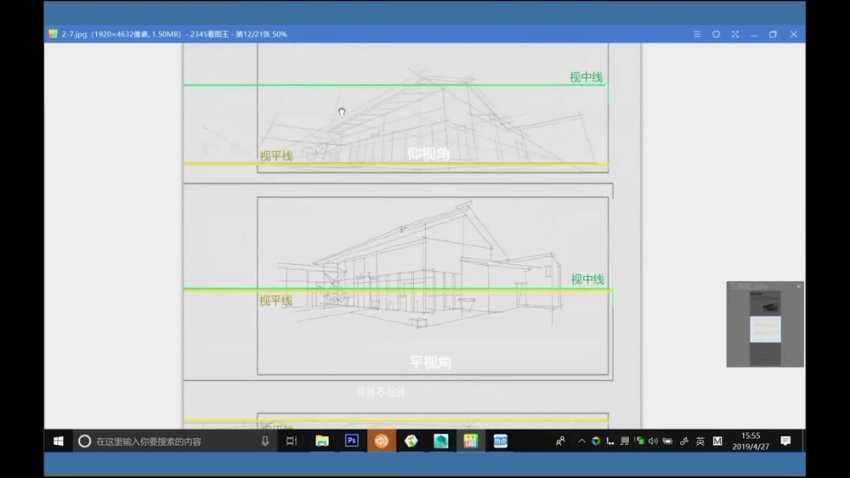Screen dimensions: 850x478
Task: Click the navigator preview thumbnail
Action: coord(765,328)
